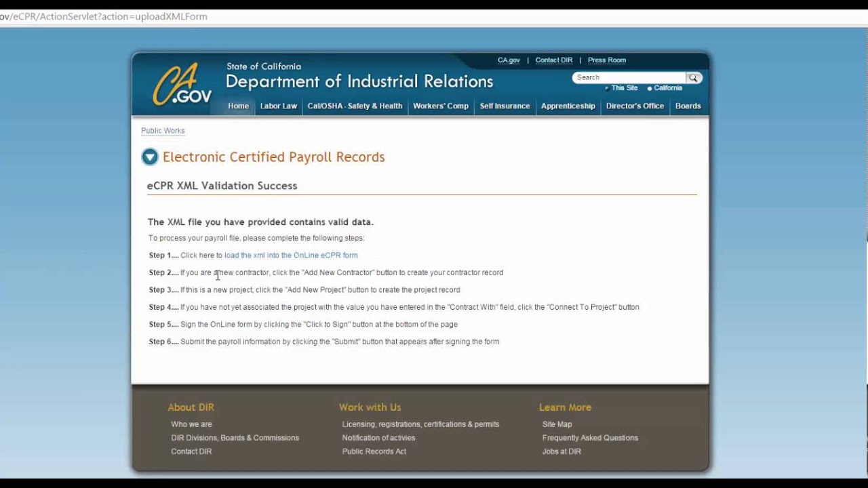Viewport: 868px width, 488px height.
Task: Open the Home nav tab
Action: click(x=238, y=106)
